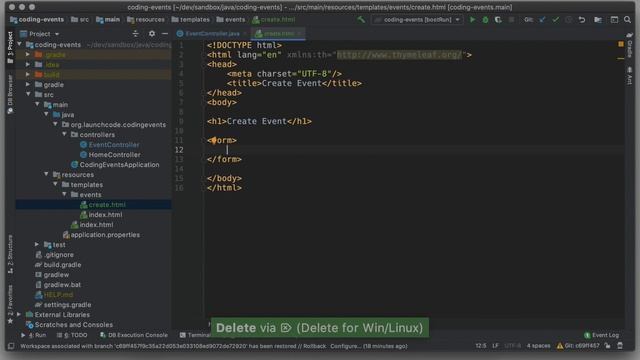Screen dimensions: 640x360
Task: Select the create.html editor tab
Action: pos(278,34)
